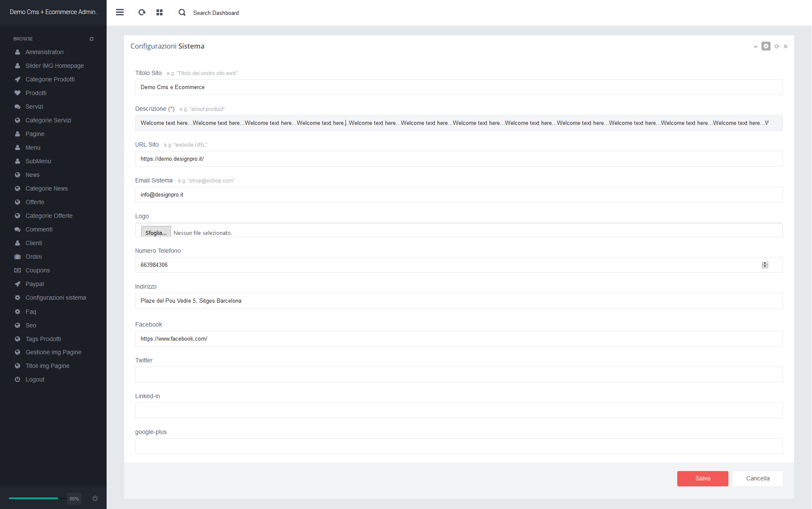Adjust the Numero Telefono stepper arrows
This screenshot has height=509, width=812.
click(765, 265)
